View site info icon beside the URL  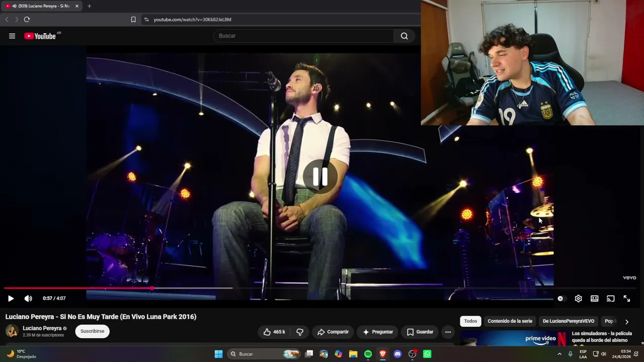click(146, 20)
